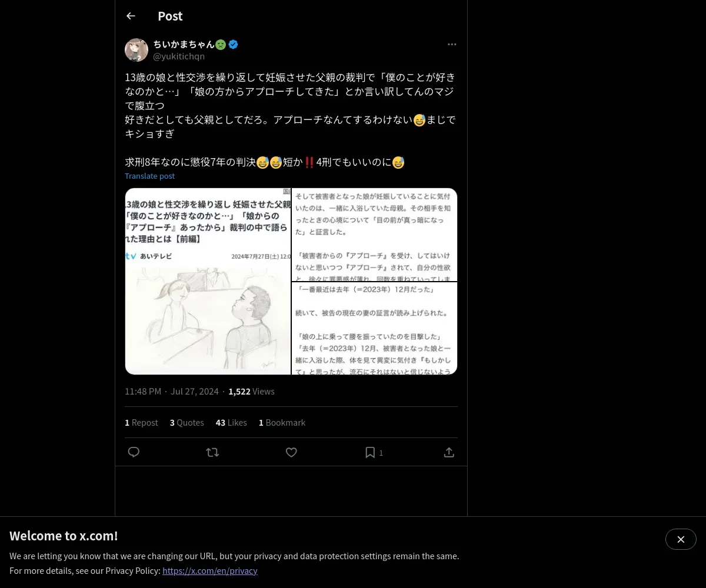Open the post's three-dot more menu
This screenshot has height=588, width=706.
[452, 44]
